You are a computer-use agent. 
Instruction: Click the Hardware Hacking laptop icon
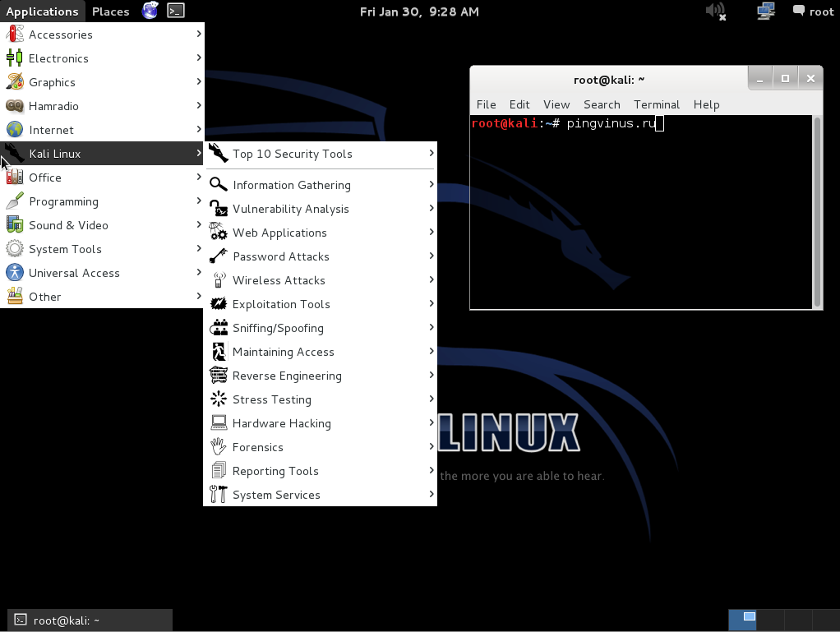click(x=218, y=423)
